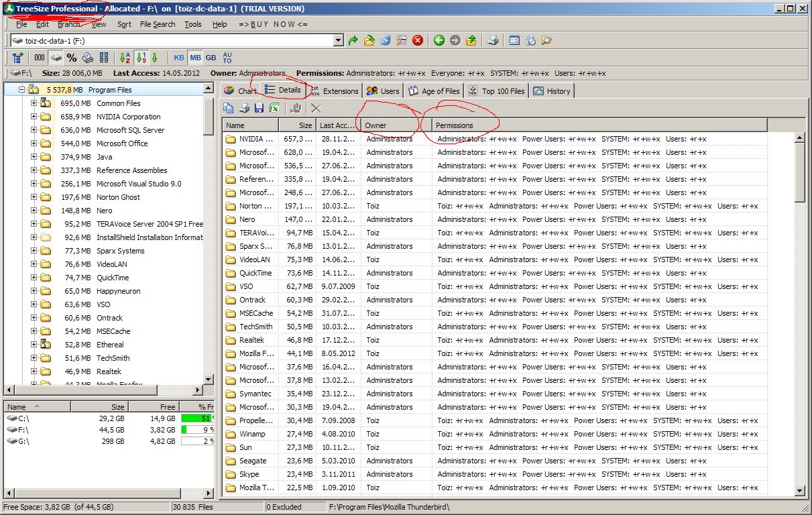Viewport: 812px width, 515px height.
Task: Click the copy icon in details toolbar
Action: click(x=229, y=108)
